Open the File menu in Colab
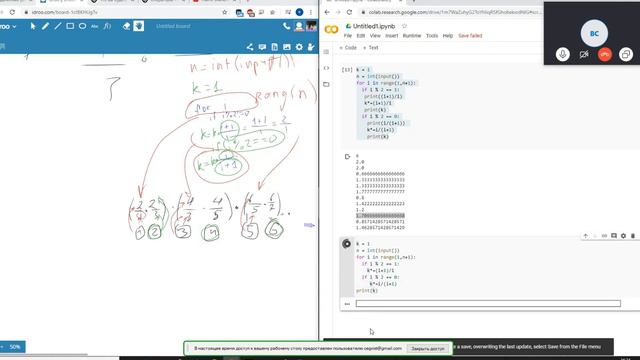Image resolution: width=640 pixels, height=360 pixels. pyautogui.click(x=348, y=36)
